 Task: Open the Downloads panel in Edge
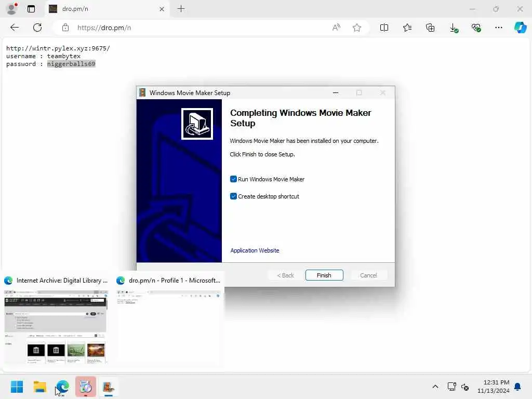tap(453, 28)
